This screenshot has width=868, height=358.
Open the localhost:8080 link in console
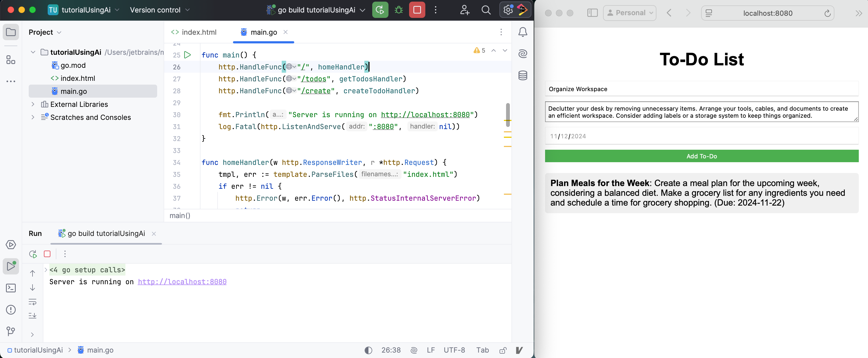point(182,282)
